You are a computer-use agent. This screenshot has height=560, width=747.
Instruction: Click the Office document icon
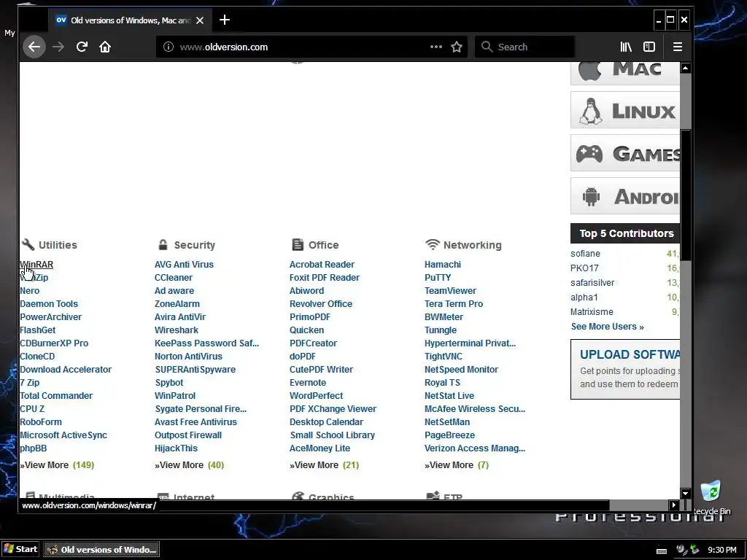click(298, 244)
